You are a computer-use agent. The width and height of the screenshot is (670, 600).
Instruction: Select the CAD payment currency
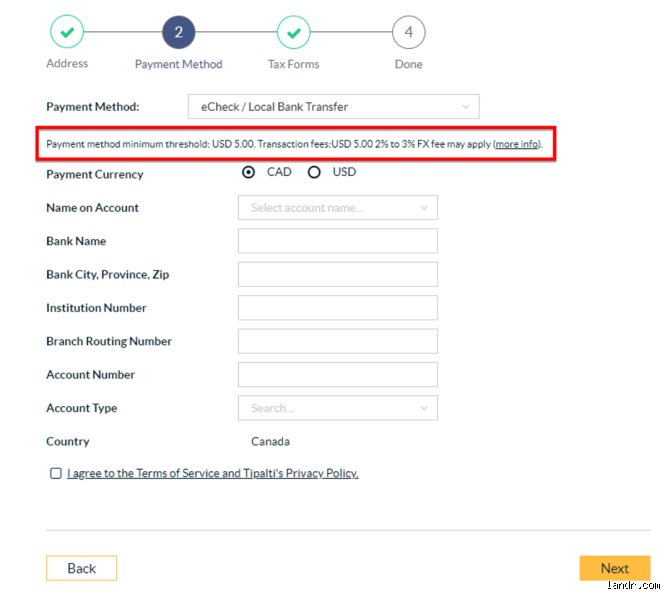(x=248, y=172)
